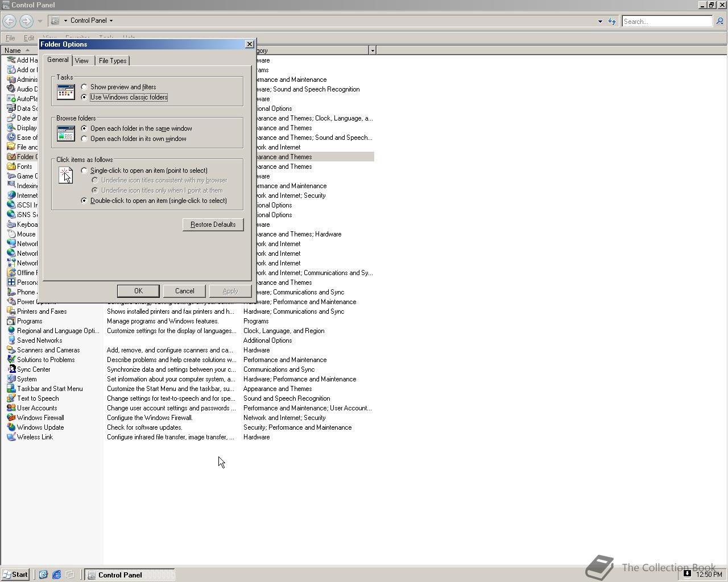Click the Mouse applet icon
This screenshot has height=582, width=728.
tap(11, 234)
